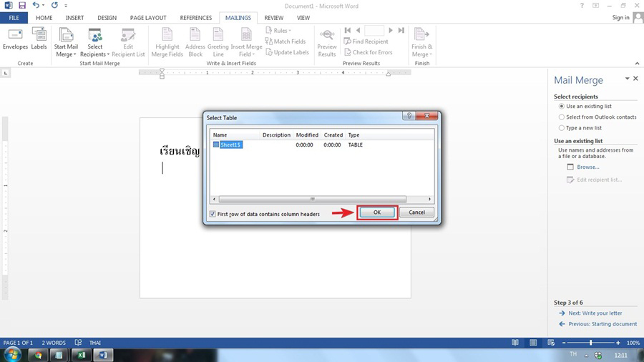Open Finish & Merge dropdown

(421, 42)
